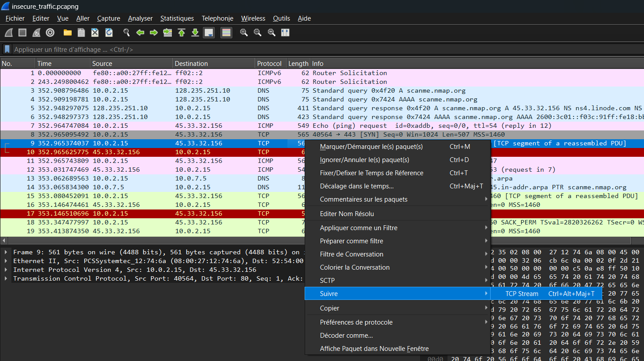644x361 pixels.
Task: Toggle auto-scroll during live capture
Action: pyautogui.click(x=209, y=32)
